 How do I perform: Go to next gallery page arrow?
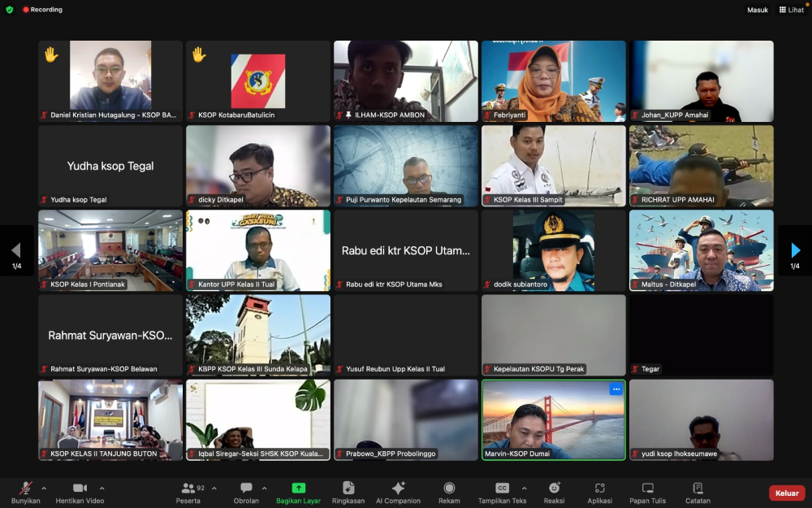pos(795,251)
